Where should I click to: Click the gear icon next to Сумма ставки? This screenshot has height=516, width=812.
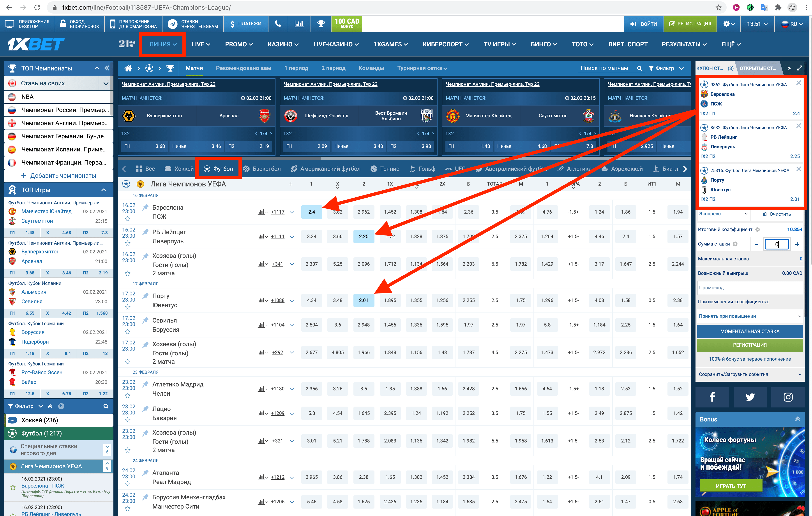click(x=735, y=244)
